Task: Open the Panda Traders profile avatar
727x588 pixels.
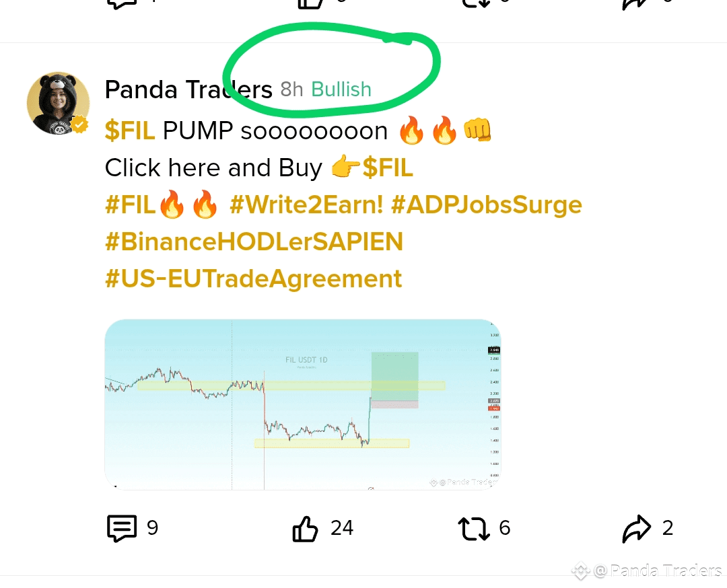Action: click(x=57, y=102)
